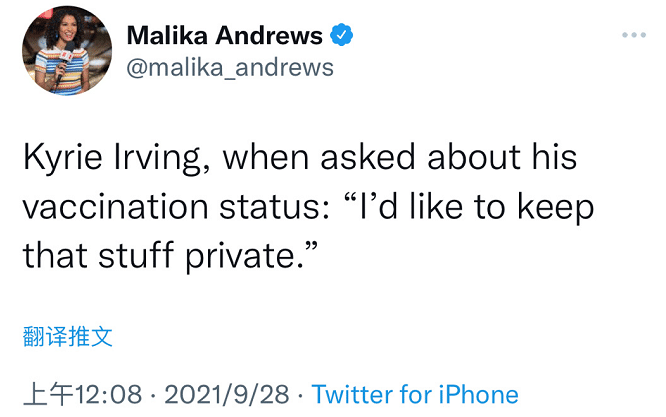Click the word "about" in the tweet
This screenshot has height=417, width=666.
point(475,159)
